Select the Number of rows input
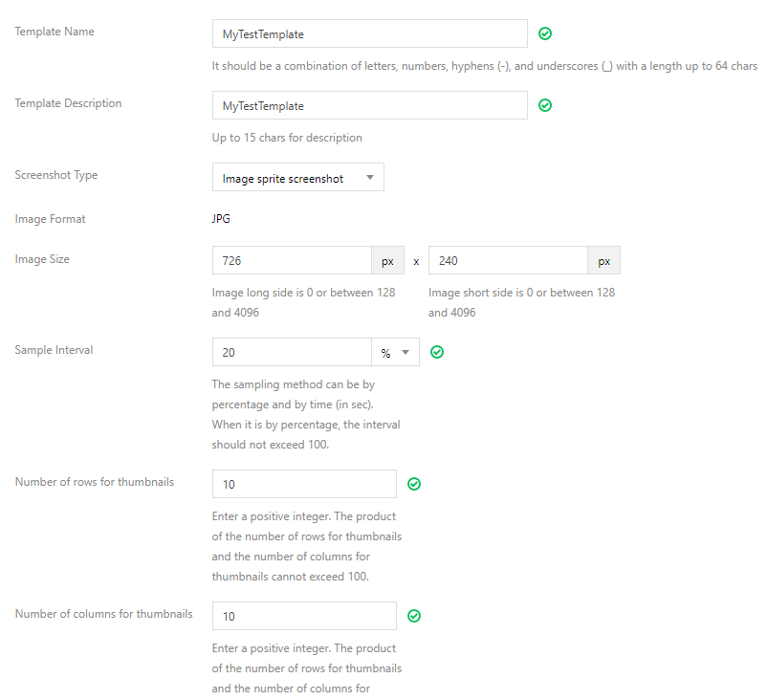The image size is (767, 700). click(304, 484)
